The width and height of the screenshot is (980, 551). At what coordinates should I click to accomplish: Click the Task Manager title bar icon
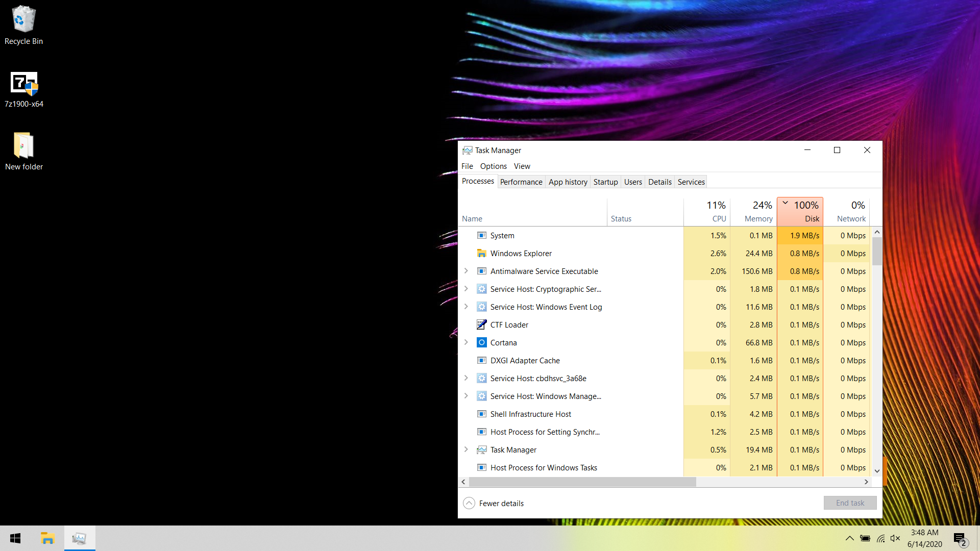point(467,151)
